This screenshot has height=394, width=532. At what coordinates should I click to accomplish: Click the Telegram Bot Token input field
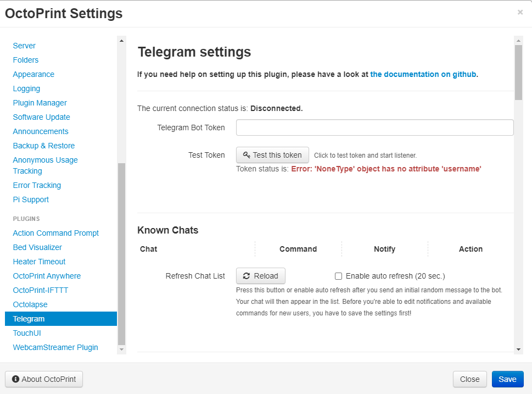(375, 127)
